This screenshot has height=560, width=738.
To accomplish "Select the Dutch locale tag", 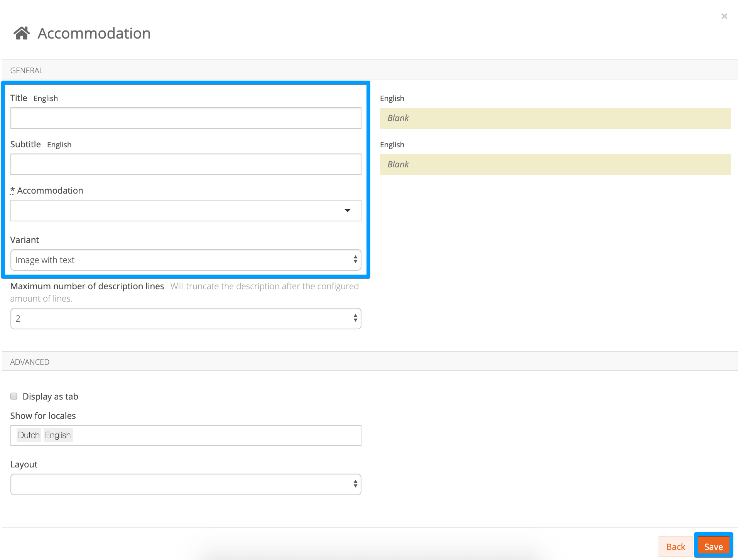I will pyautogui.click(x=29, y=435).
